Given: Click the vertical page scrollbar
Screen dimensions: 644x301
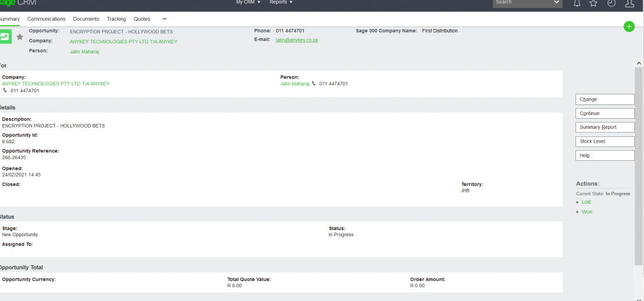Looking at the screenshot, I should (639, 157).
